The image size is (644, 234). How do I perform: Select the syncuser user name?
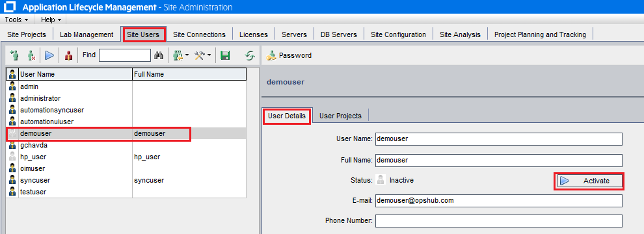coord(35,180)
